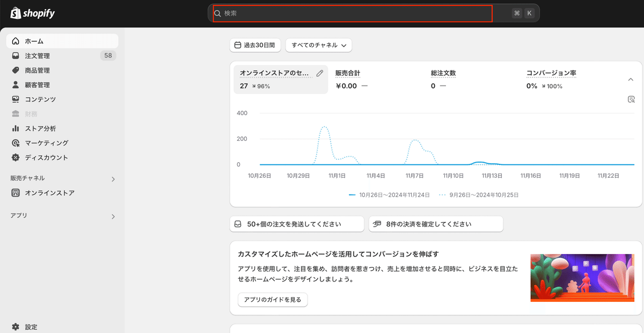Click the 58 orders count badge
This screenshot has width=644, height=333.
click(108, 55)
